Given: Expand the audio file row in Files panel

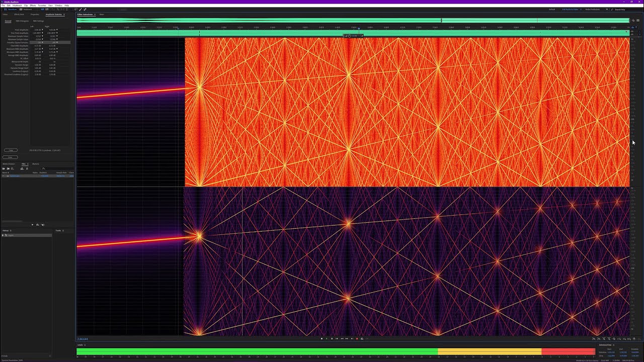Looking at the screenshot, I should [3, 176].
